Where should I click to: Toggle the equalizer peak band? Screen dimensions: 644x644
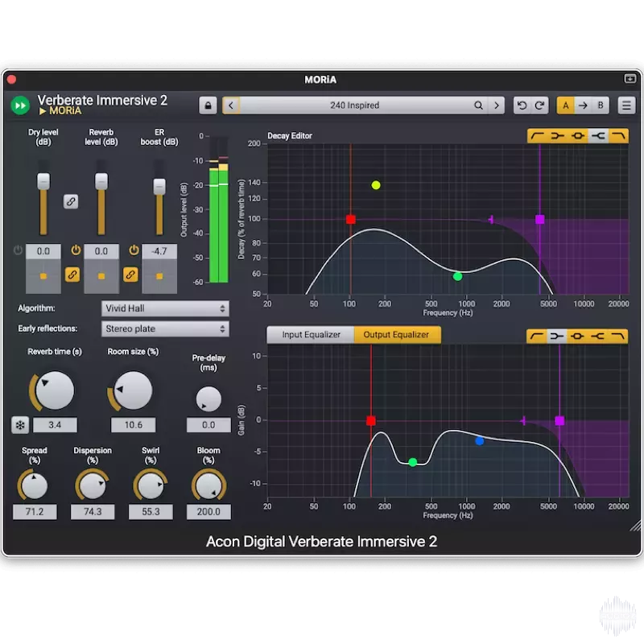click(576, 336)
